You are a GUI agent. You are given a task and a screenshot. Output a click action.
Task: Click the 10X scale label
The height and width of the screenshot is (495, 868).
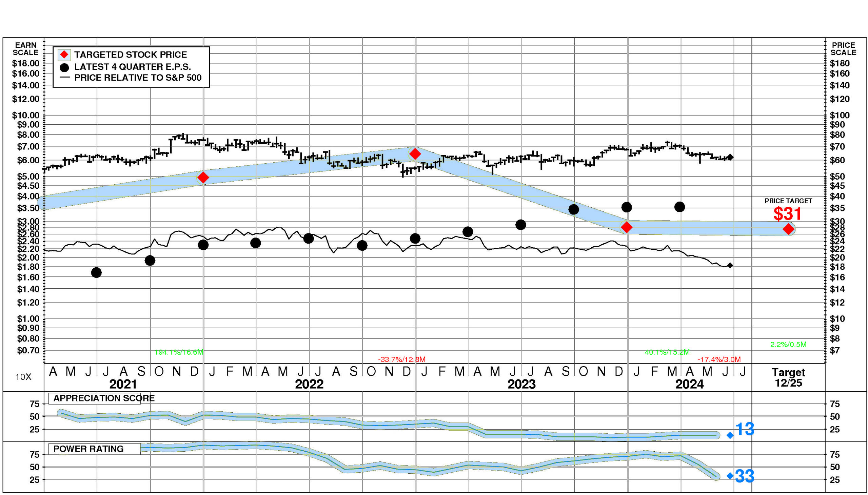pos(23,377)
